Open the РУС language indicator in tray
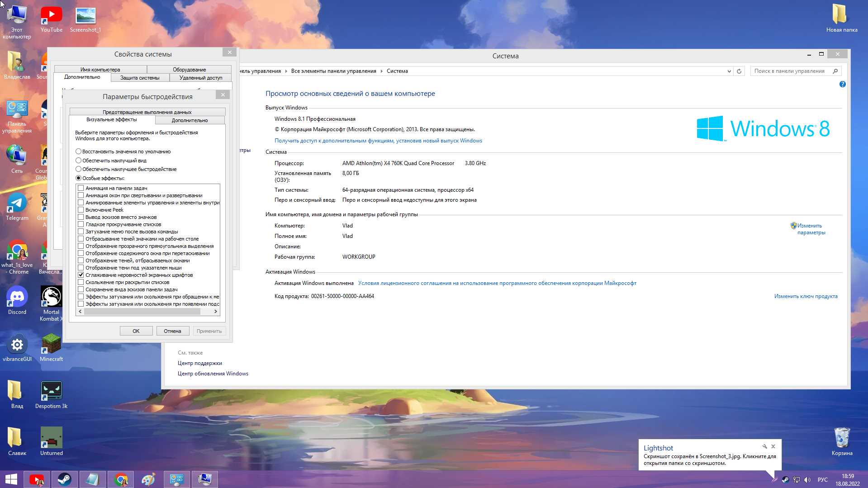 (822, 480)
